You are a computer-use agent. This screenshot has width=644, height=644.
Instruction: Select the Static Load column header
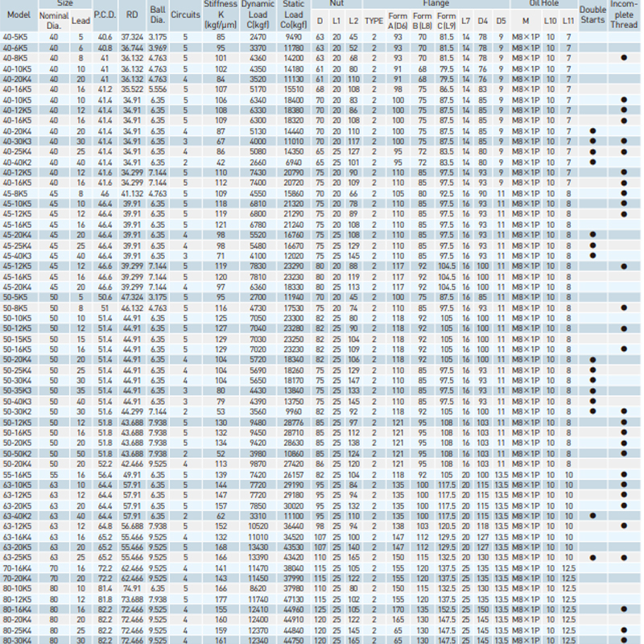pos(293,15)
